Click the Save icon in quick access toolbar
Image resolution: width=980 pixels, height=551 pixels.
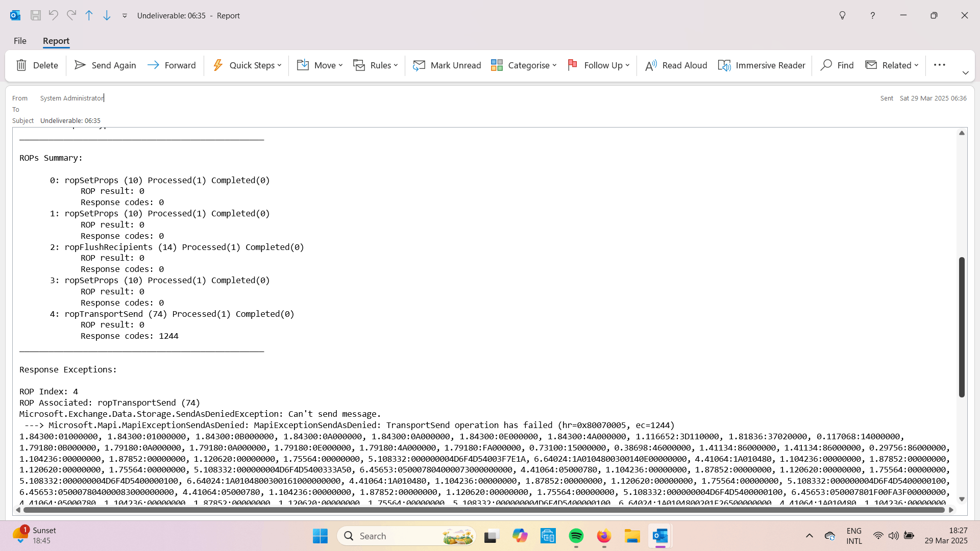tap(36, 15)
